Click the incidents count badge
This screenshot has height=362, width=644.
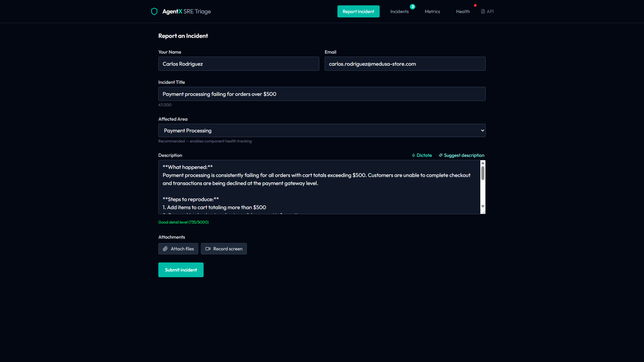coord(413,6)
